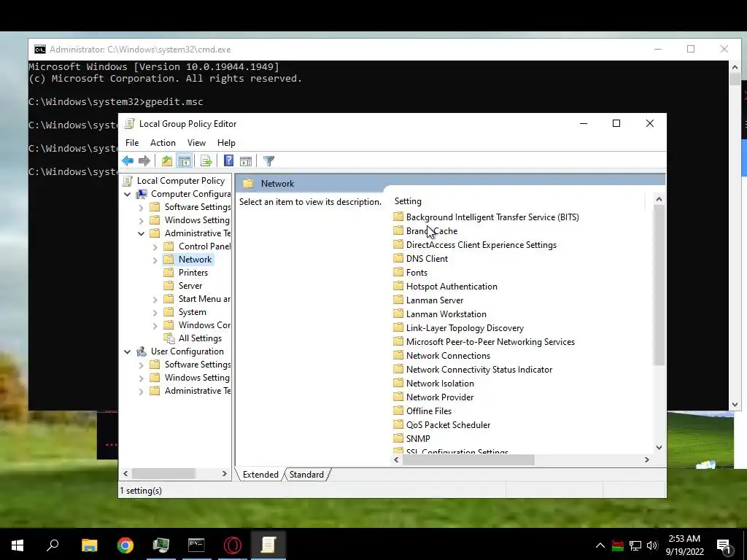Open Windows Start menu
The image size is (747, 560).
point(18,545)
